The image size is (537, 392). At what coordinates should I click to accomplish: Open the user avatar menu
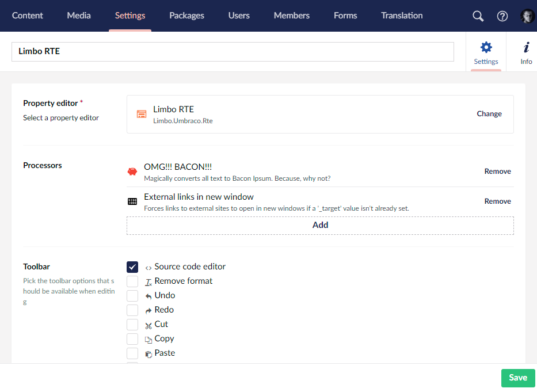pyautogui.click(x=527, y=16)
